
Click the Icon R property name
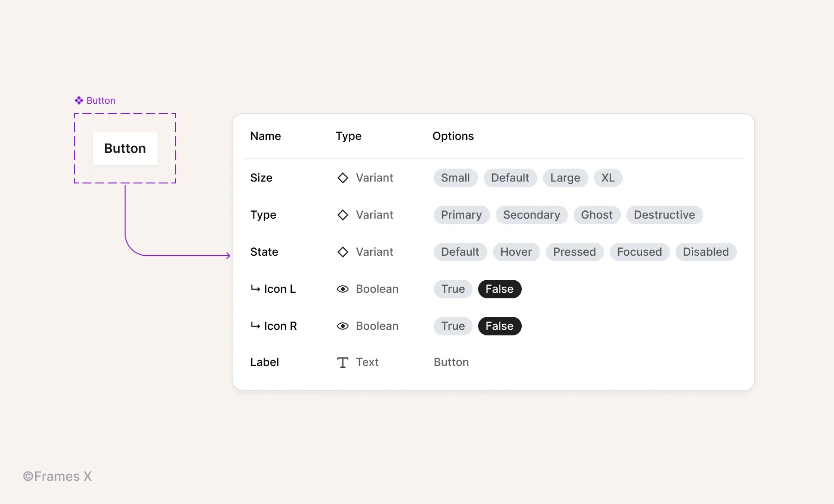tap(280, 326)
